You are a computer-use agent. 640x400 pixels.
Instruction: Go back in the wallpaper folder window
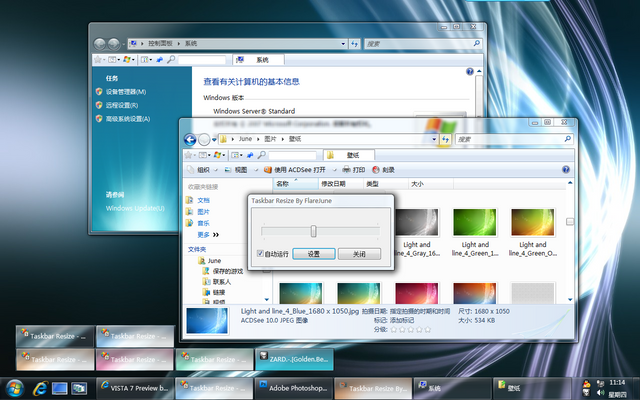coord(190,140)
